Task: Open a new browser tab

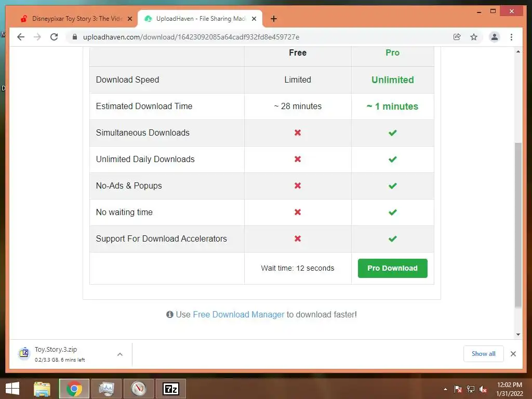Action: tap(274, 19)
